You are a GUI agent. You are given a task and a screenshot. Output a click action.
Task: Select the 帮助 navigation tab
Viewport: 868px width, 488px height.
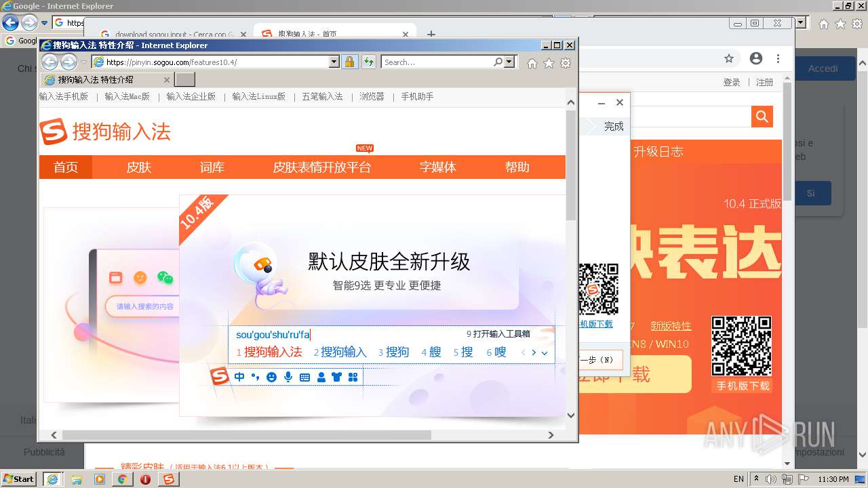[x=517, y=167]
